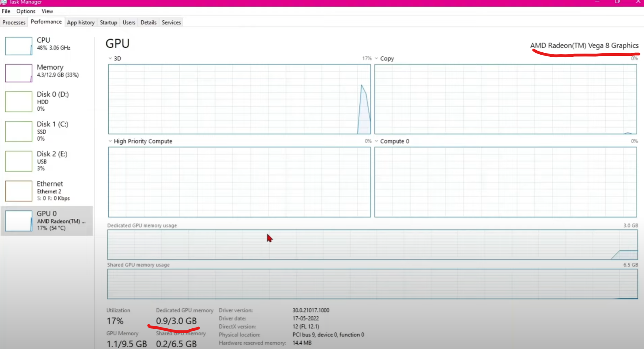Click the Memory mini graph thumbnail
This screenshot has height=349, width=644.
19,73
